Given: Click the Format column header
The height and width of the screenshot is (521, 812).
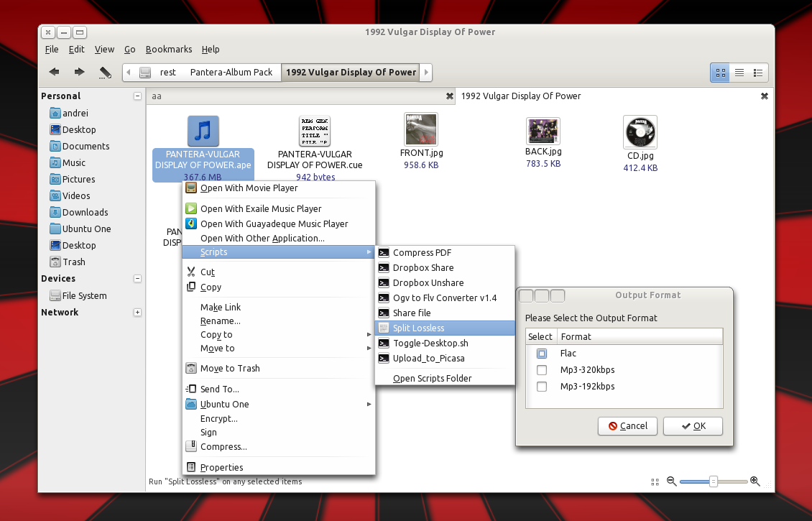Looking at the screenshot, I should (640, 336).
